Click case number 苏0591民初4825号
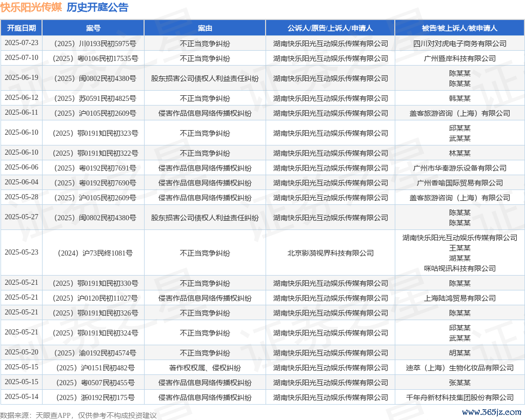This screenshot has height=420, width=525. click(95, 98)
